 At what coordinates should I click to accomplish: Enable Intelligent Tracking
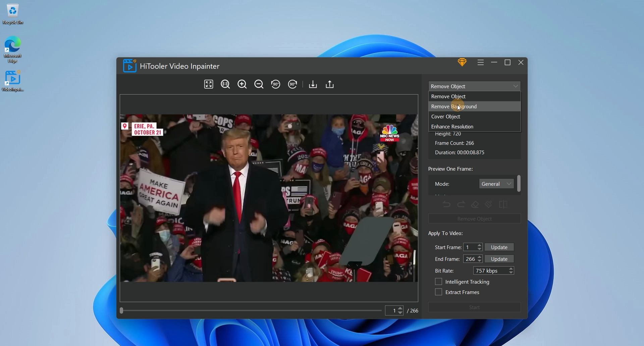tap(438, 282)
